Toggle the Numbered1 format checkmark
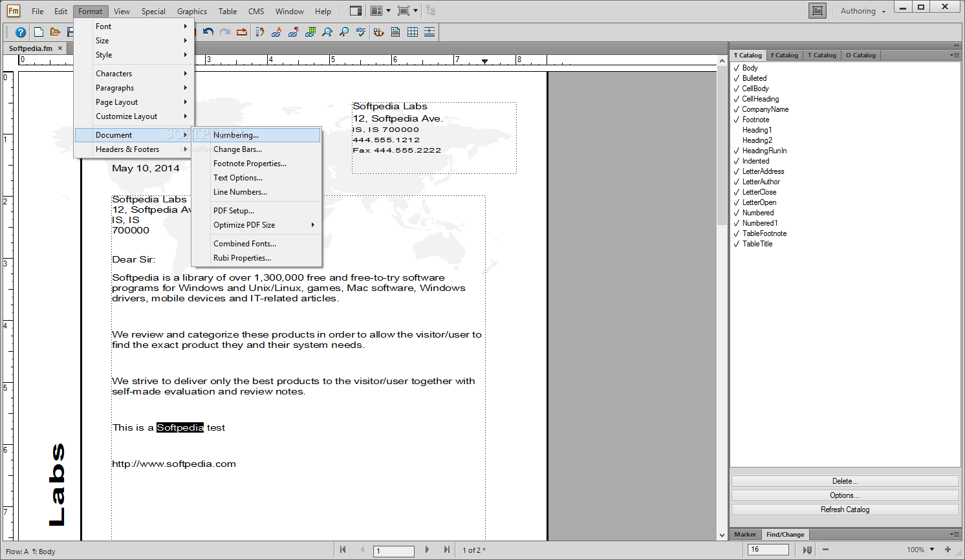The image size is (965, 560). click(736, 223)
